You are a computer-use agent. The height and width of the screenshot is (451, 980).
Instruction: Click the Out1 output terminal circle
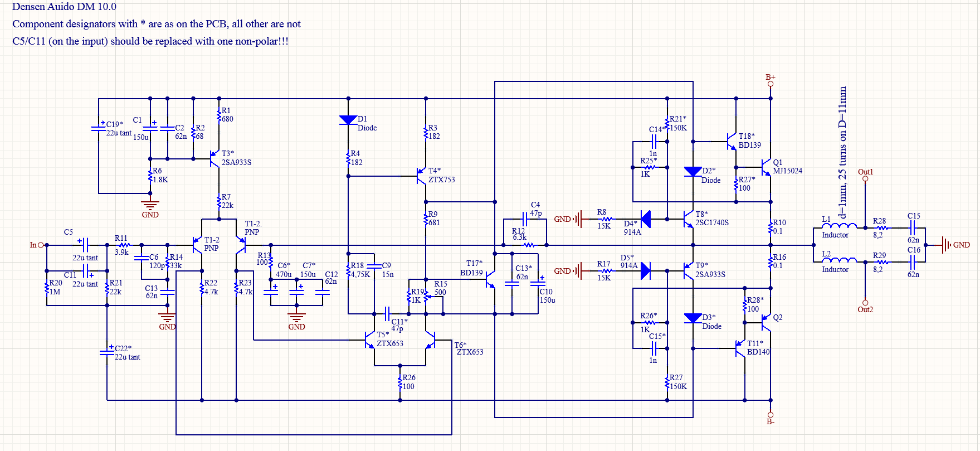point(865,179)
